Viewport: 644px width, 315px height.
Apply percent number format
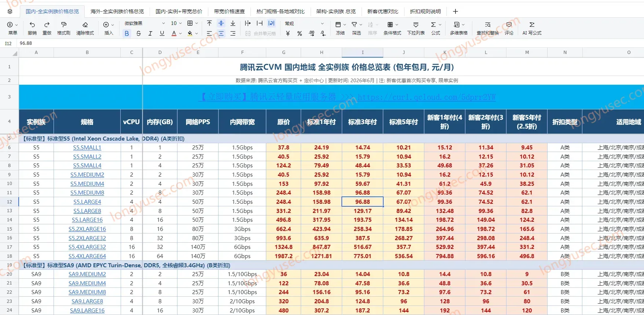tap(300, 33)
